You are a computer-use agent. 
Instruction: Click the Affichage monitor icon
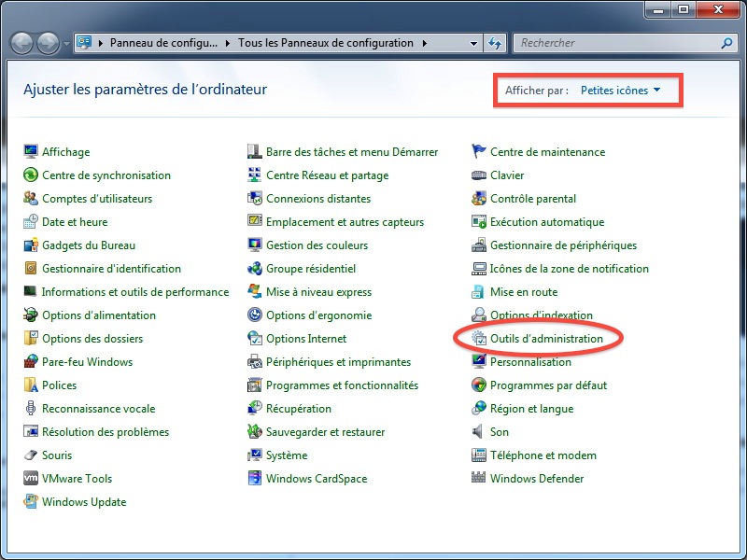coord(31,151)
